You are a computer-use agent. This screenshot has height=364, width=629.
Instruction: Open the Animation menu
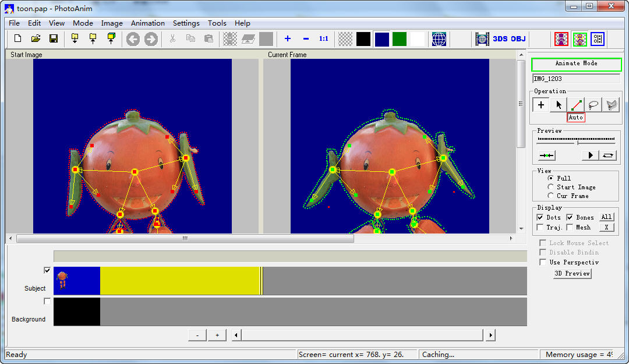click(x=147, y=23)
